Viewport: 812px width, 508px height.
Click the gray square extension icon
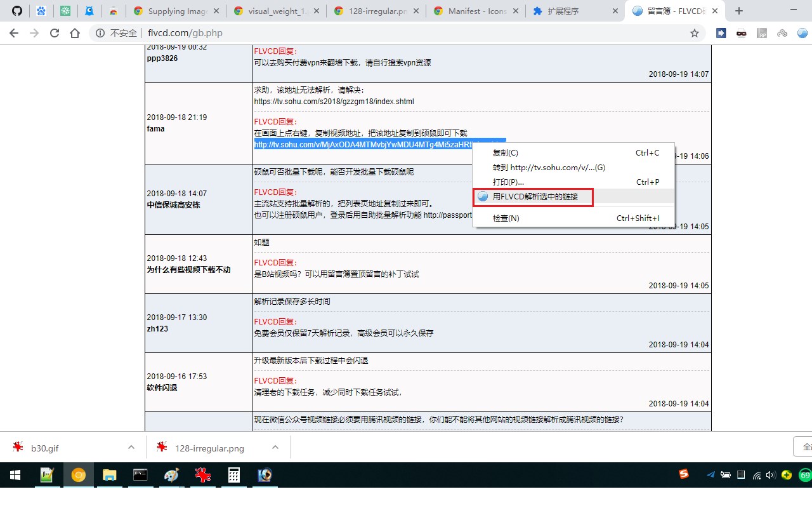762,33
